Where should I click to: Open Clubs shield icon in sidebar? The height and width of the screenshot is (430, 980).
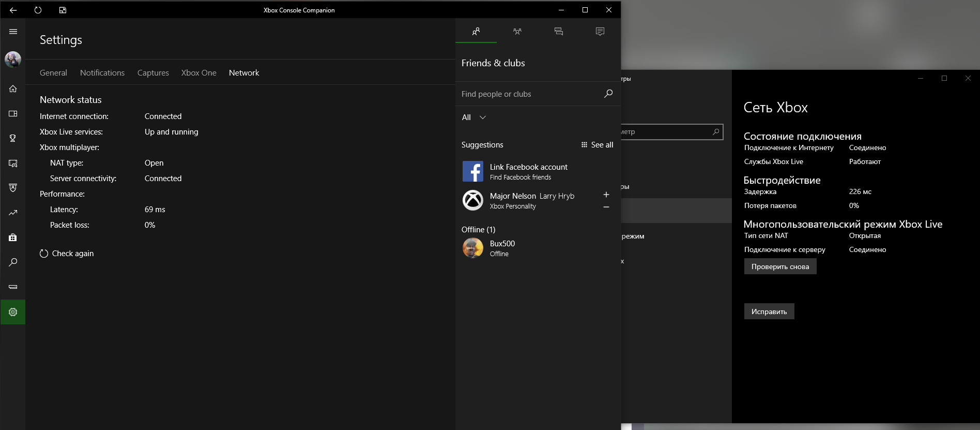(x=13, y=188)
